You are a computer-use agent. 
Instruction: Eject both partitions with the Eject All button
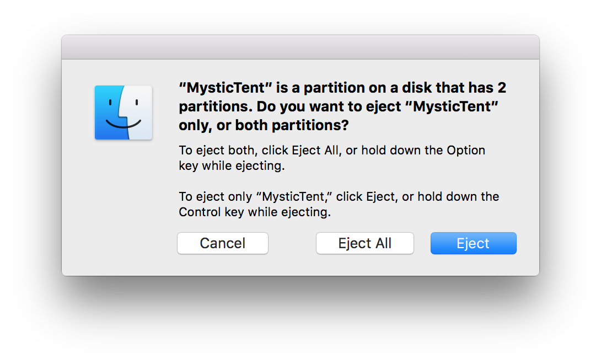[x=364, y=243]
